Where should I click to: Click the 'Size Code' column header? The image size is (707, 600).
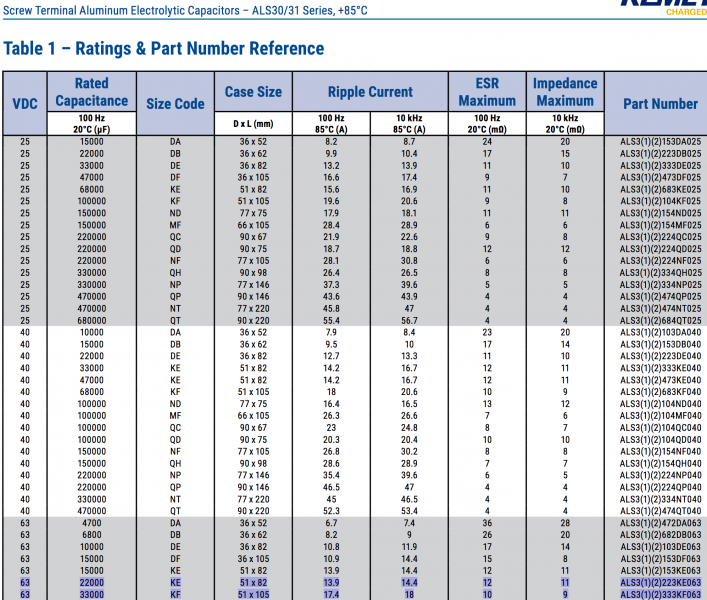click(175, 104)
